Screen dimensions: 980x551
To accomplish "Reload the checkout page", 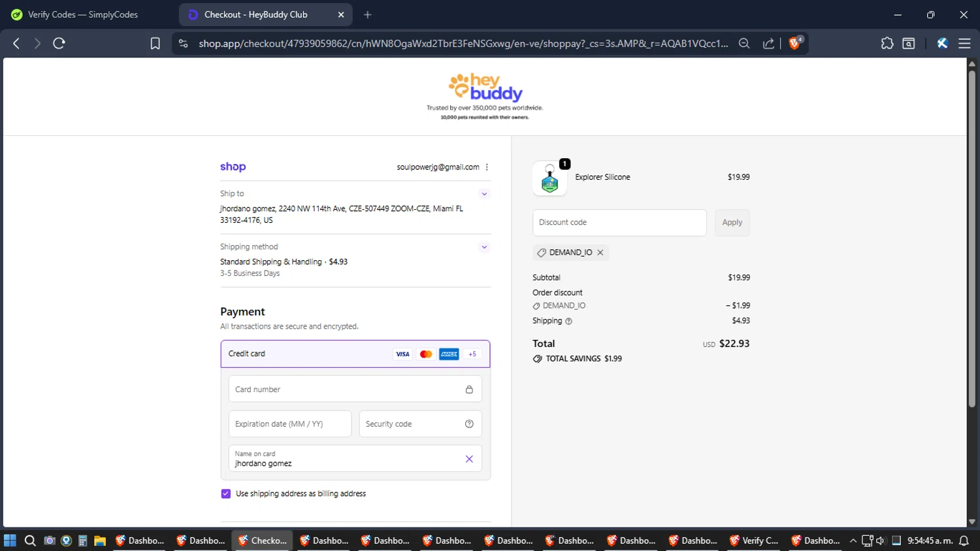I will (x=59, y=43).
